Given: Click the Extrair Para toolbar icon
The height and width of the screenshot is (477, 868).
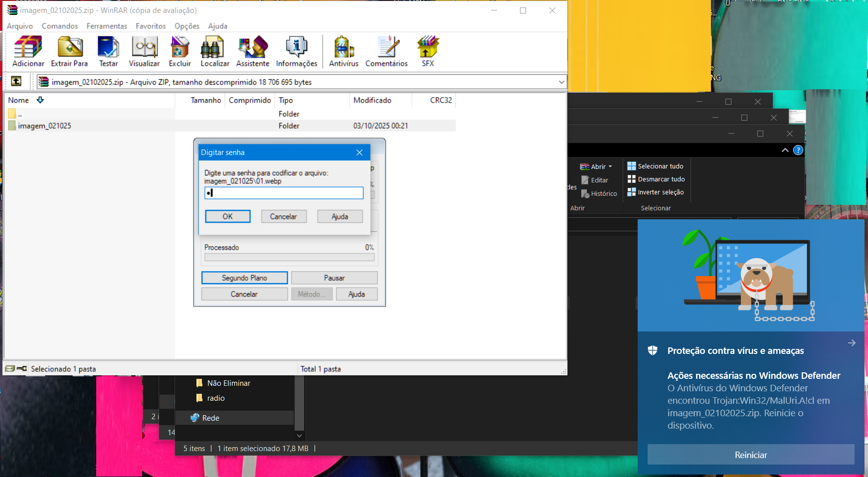Looking at the screenshot, I should click(x=69, y=51).
